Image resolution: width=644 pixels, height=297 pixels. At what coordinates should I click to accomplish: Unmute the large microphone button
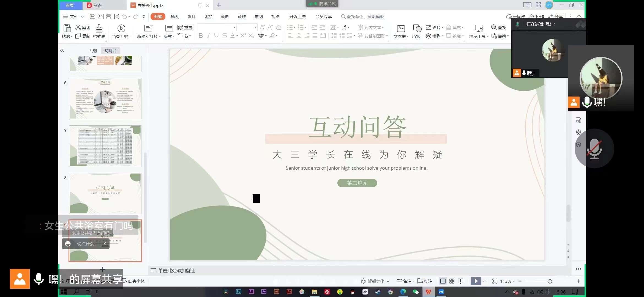point(594,148)
